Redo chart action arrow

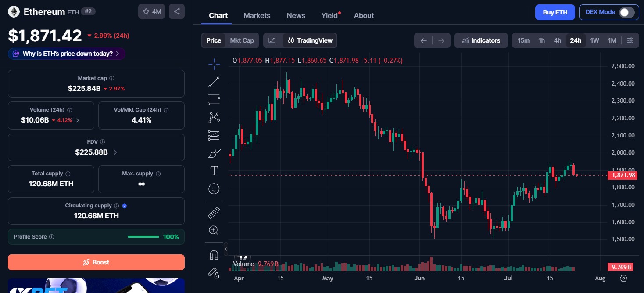441,41
